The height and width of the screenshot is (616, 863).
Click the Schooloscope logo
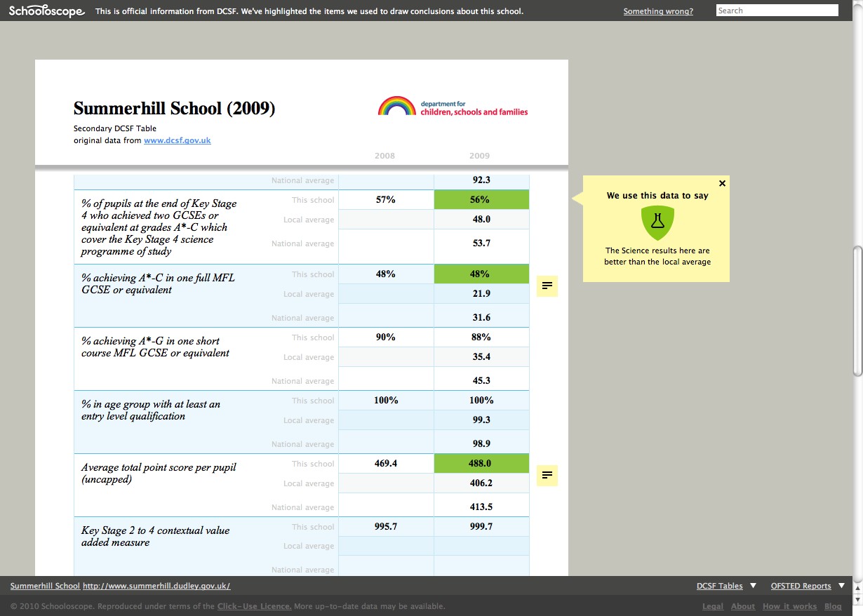click(47, 11)
